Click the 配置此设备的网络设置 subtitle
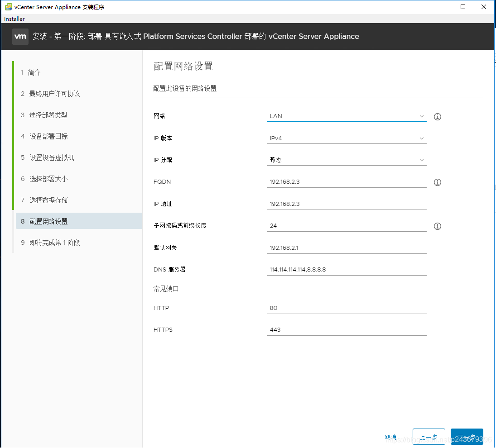This screenshot has height=448, width=496. 185,88
